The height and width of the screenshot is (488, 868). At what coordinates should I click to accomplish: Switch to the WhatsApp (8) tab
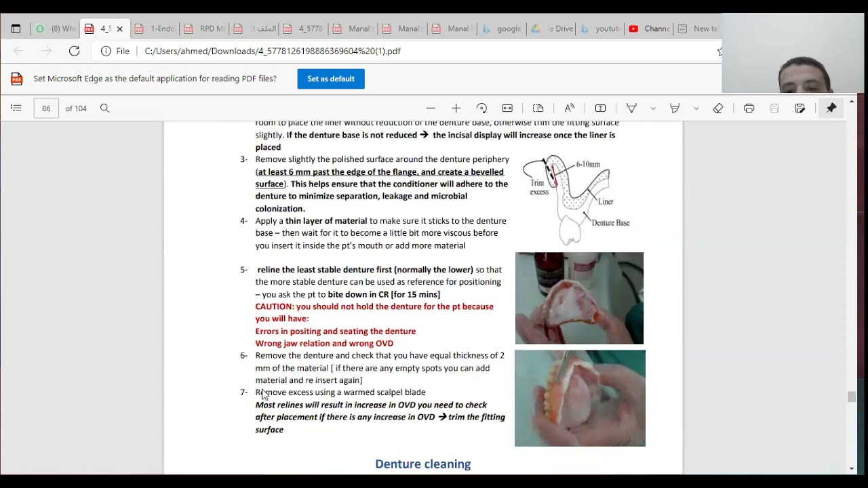tap(56, 28)
